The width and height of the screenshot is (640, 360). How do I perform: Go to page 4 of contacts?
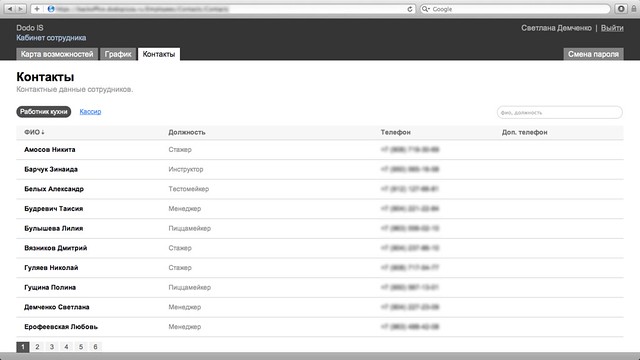pyautogui.click(x=66, y=347)
